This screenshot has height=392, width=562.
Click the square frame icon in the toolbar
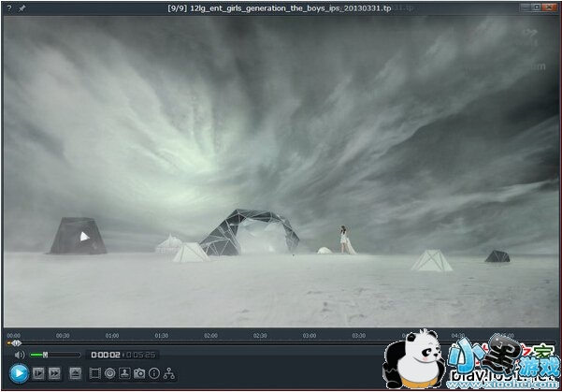click(95, 373)
